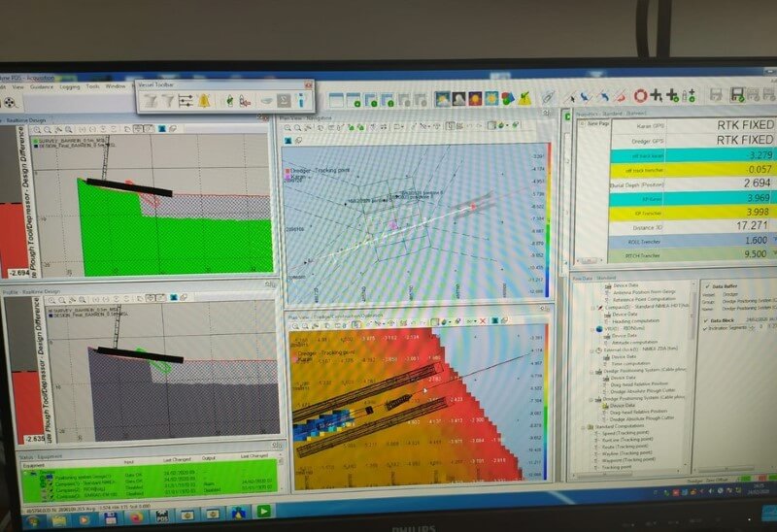777x532 pixels.
Task: Click the first black plus marker icon
Action: click(x=657, y=95)
